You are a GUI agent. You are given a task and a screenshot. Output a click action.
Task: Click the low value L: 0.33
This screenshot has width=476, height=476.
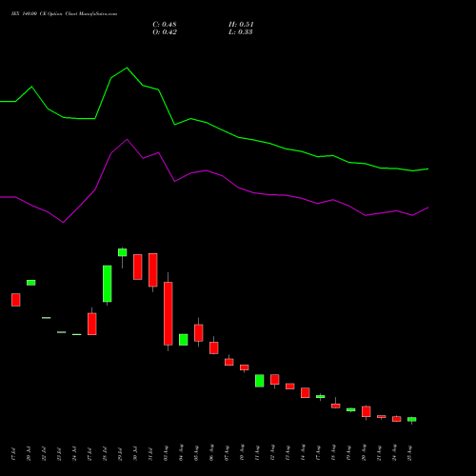pyautogui.click(x=241, y=32)
